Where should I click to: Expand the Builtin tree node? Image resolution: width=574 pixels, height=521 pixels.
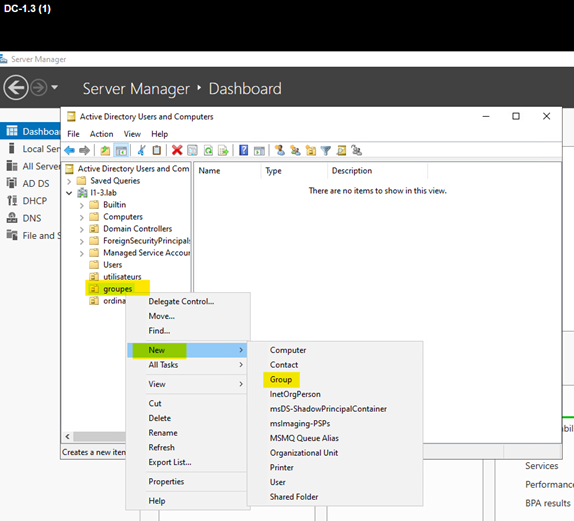[82, 205]
